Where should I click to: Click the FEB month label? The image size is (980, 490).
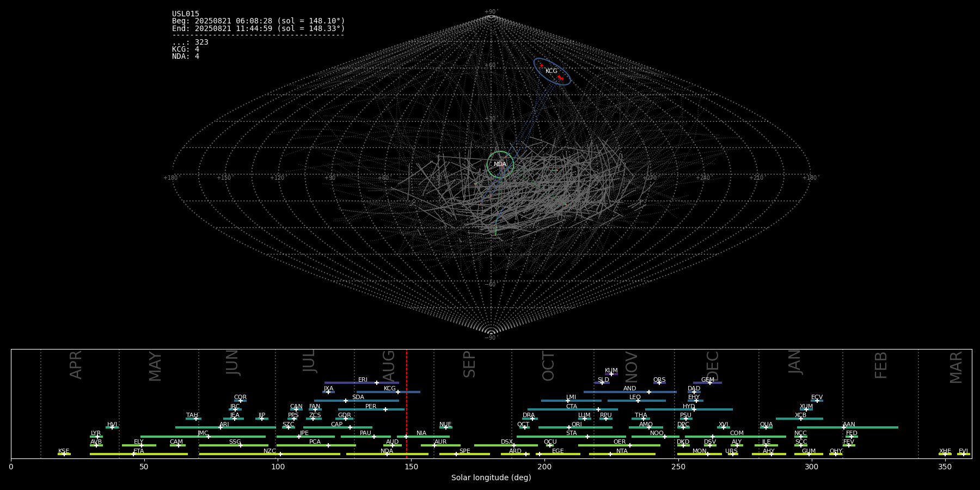881,365
